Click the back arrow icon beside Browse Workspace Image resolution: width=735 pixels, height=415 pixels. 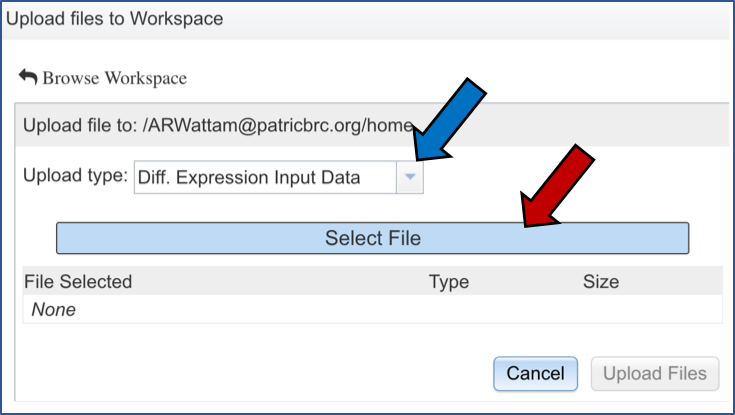[x=27, y=78]
